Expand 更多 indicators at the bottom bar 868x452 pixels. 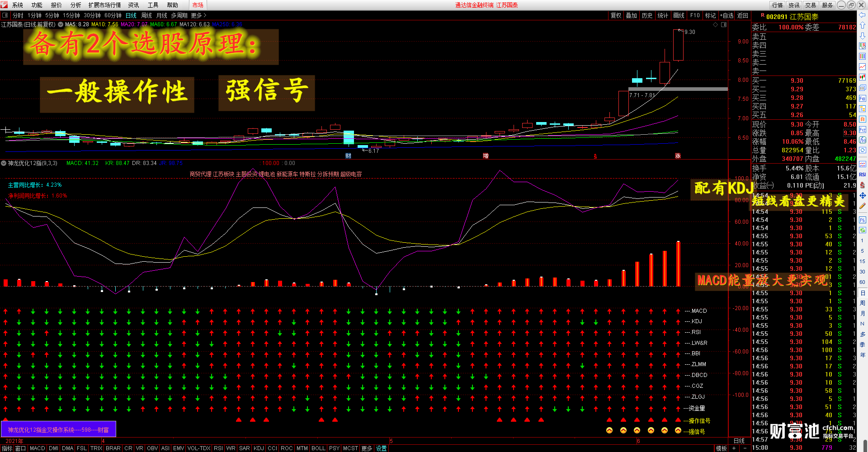pos(367,448)
